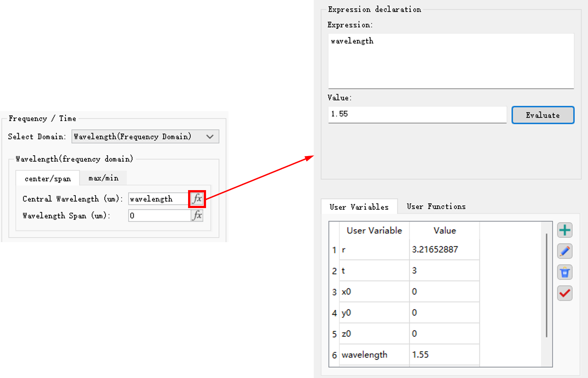This screenshot has height=378, width=588.
Task: Click the value 0 cell for y0
Action: [x=444, y=313]
